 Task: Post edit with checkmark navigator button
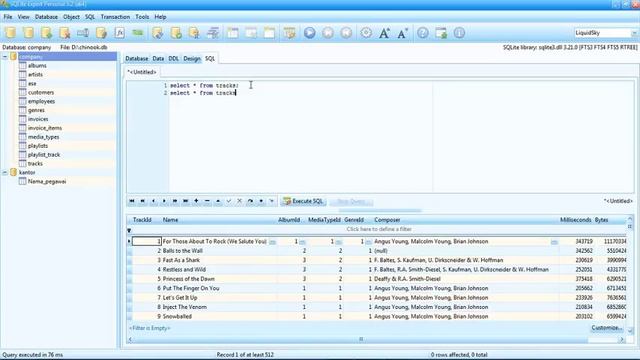[x=229, y=201]
